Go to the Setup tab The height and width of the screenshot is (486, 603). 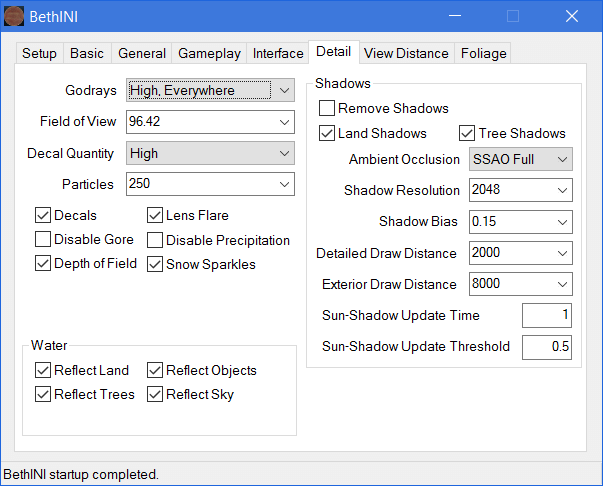pyautogui.click(x=40, y=53)
